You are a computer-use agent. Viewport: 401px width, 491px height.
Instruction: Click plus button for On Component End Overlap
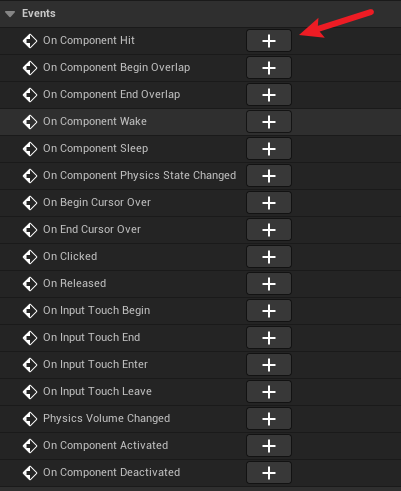coord(269,95)
